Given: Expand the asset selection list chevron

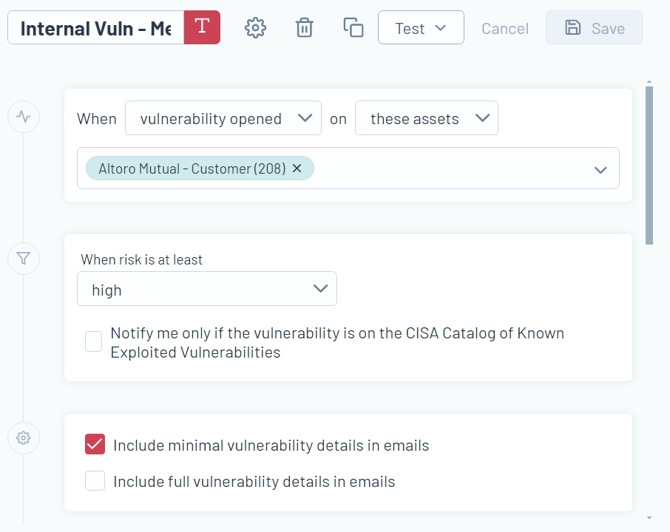Looking at the screenshot, I should (x=600, y=169).
